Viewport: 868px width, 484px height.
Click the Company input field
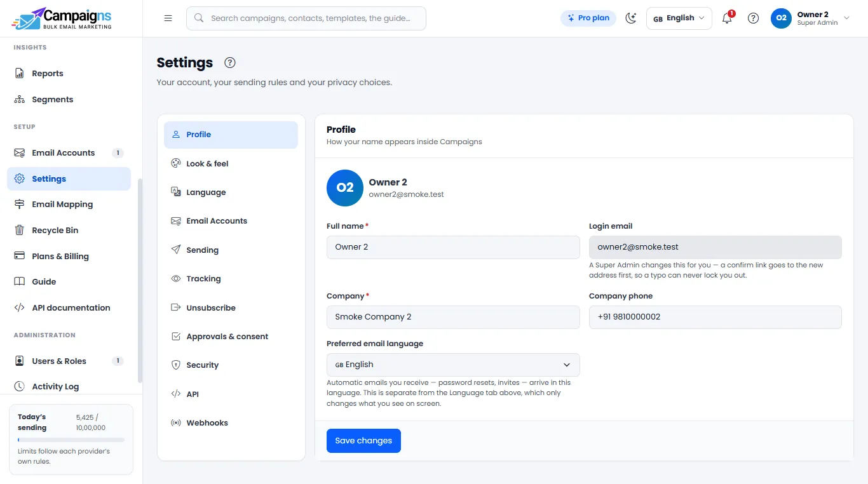[x=453, y=317]
